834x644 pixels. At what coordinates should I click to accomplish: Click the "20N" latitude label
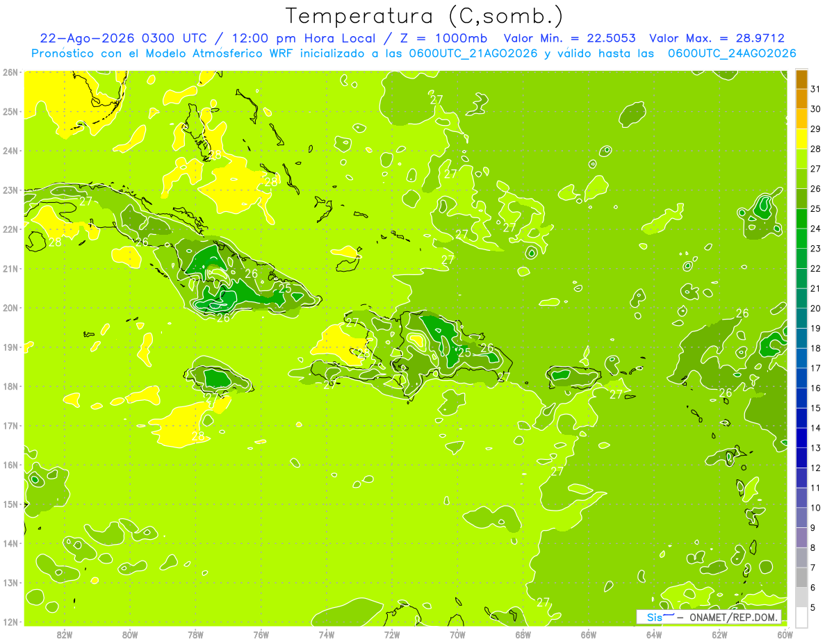(10, 308)
